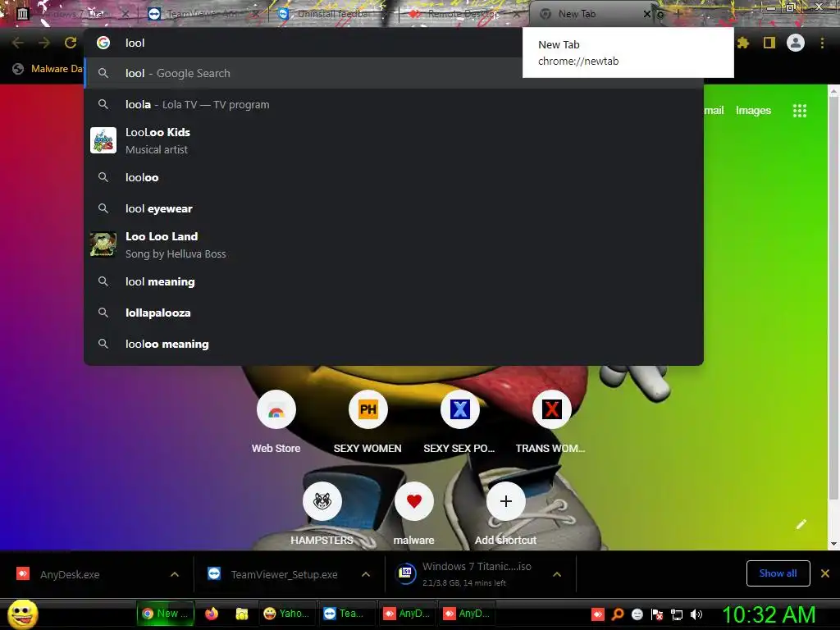The height and width of the screenshot is (630, 840).
Task: Activate the Chrome New Tab taskbar item
Action: coord(166,614)
